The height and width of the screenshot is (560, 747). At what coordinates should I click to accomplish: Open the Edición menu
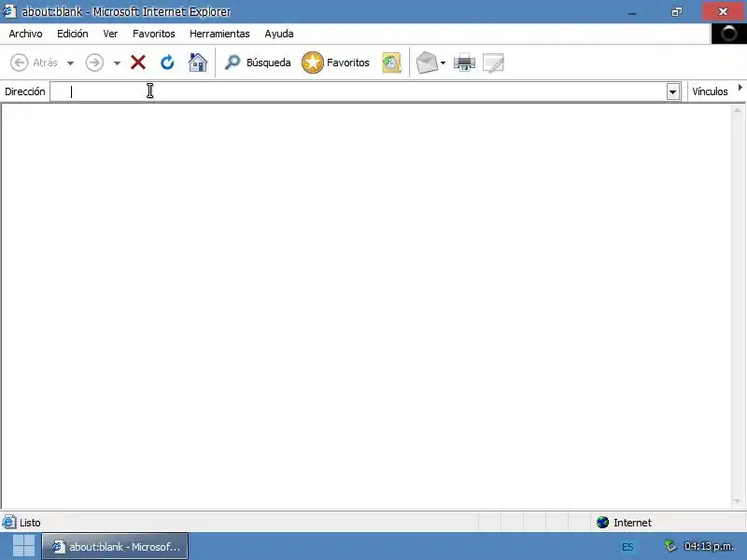tap(73, 34)
